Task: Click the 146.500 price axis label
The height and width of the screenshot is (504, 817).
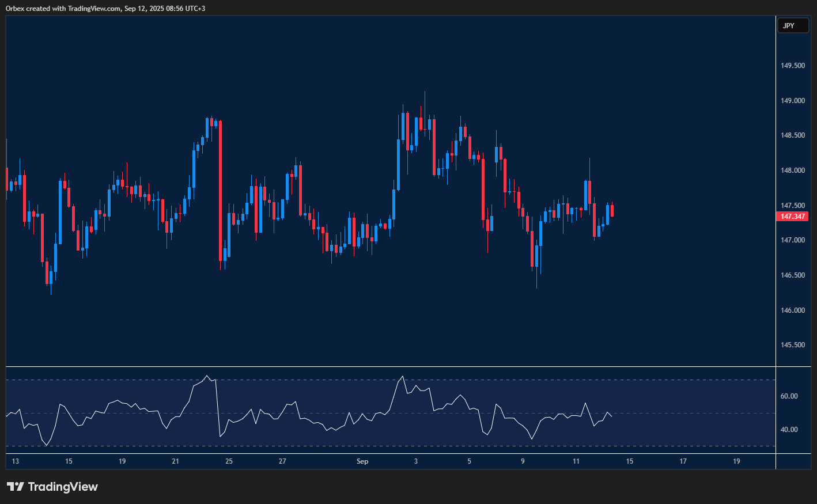Action: (793, 275)
